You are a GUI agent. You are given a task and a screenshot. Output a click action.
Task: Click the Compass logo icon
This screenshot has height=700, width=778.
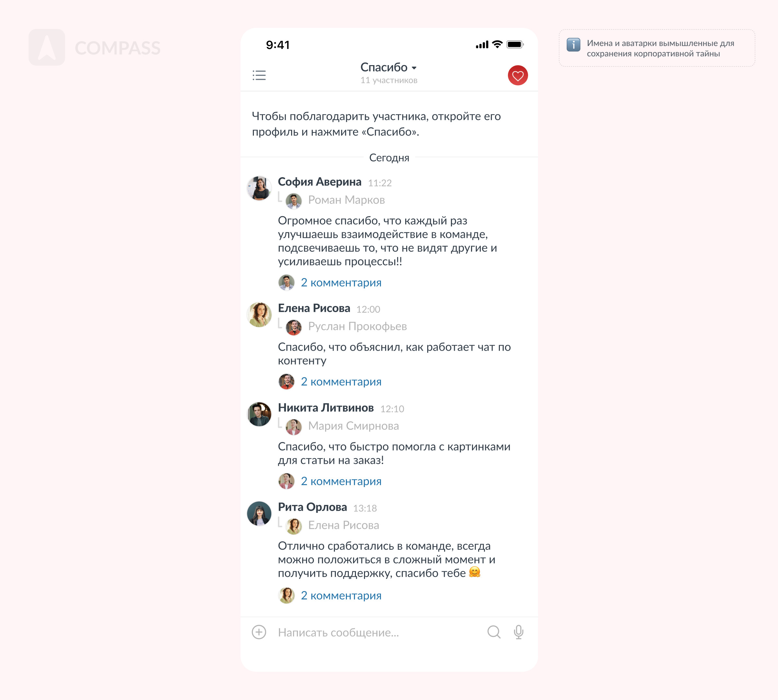pyautogui.click(x=47, y=47)
